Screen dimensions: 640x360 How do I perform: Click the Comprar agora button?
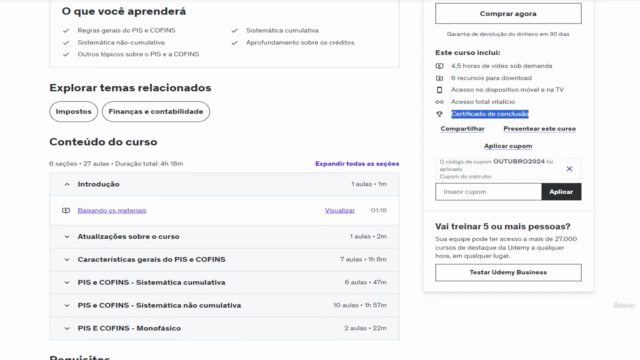pyautogui.click(x=508, y=13)
